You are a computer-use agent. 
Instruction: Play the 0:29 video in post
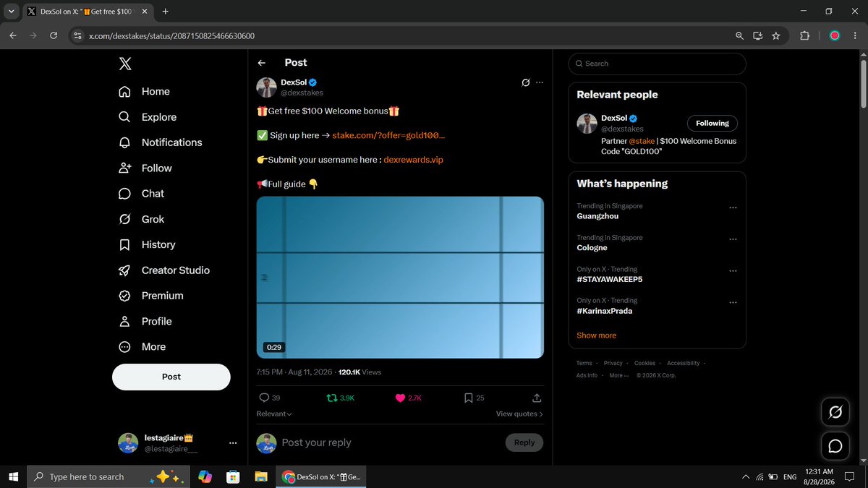(400, 278)
